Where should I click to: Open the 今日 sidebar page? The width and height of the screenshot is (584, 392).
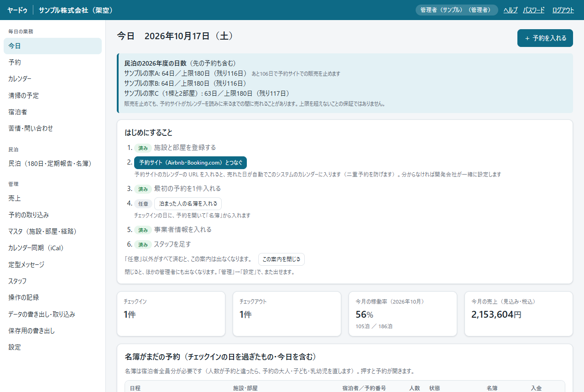(52, 46)
